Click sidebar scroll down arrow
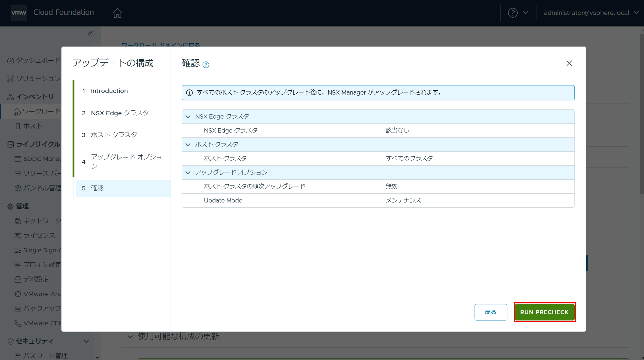Image resolution: width=644 pixels, height=360 pixels. [97, 358]
